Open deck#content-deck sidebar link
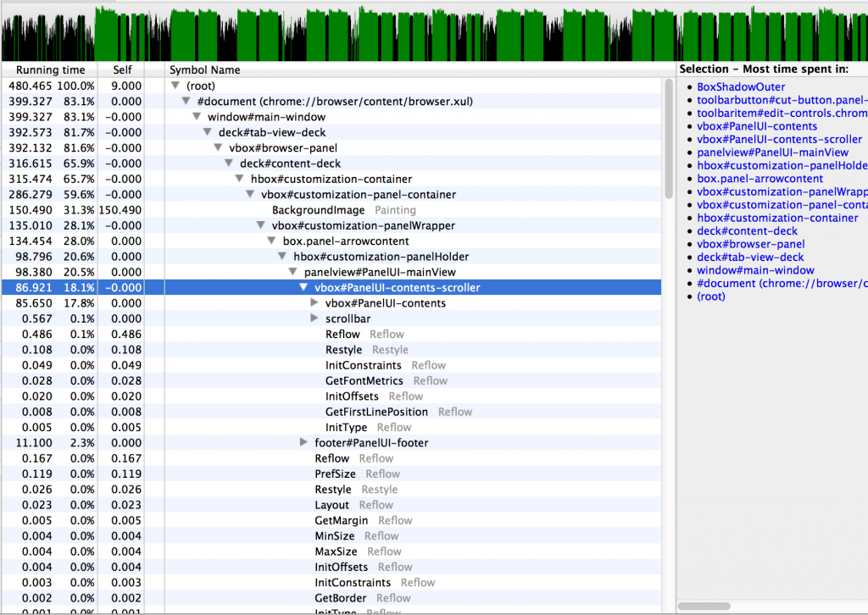 click(x=747, y=230)
